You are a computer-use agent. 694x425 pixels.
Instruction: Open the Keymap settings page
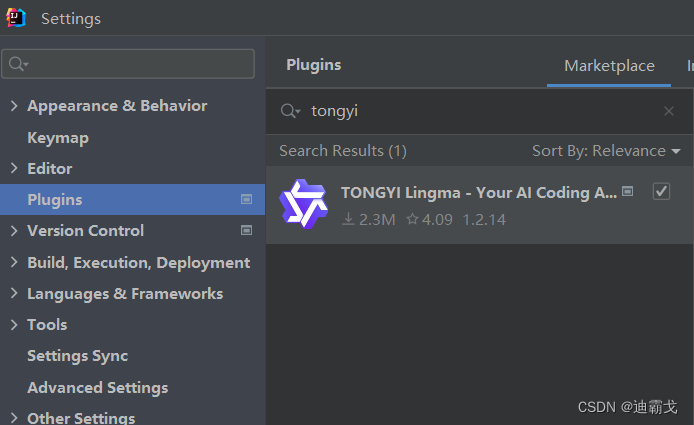[58, 138]
